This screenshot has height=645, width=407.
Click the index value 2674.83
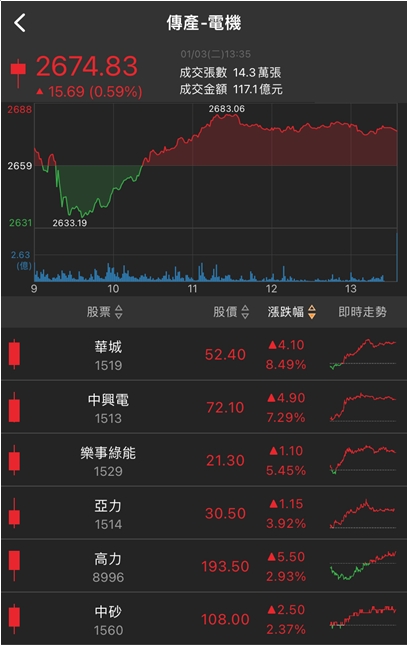87,66
